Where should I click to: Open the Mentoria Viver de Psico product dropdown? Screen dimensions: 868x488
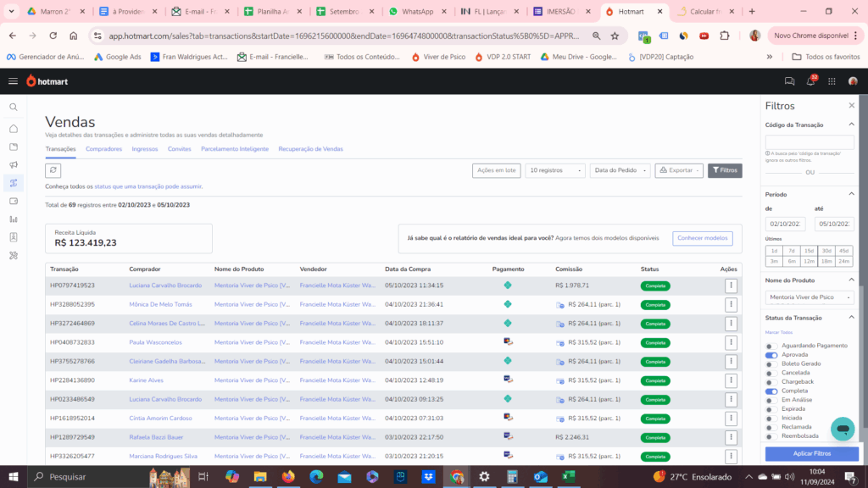[810, 297]
